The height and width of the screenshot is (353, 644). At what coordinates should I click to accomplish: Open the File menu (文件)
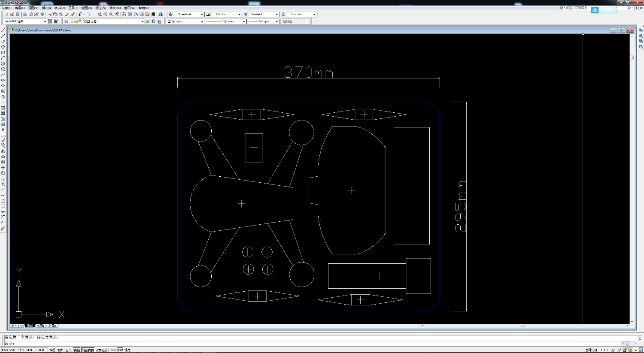tap(6, 8)
